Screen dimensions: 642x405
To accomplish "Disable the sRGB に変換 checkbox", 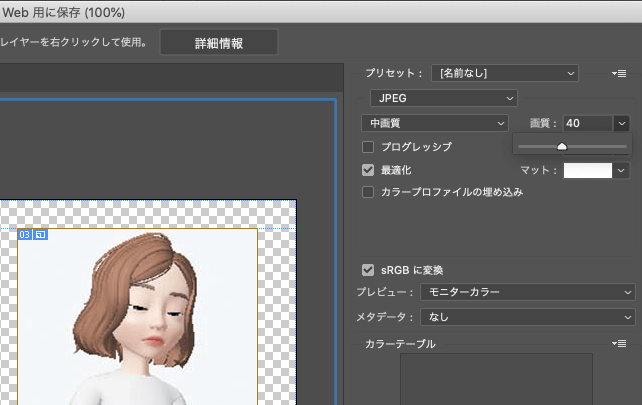I will coord(368,270).
